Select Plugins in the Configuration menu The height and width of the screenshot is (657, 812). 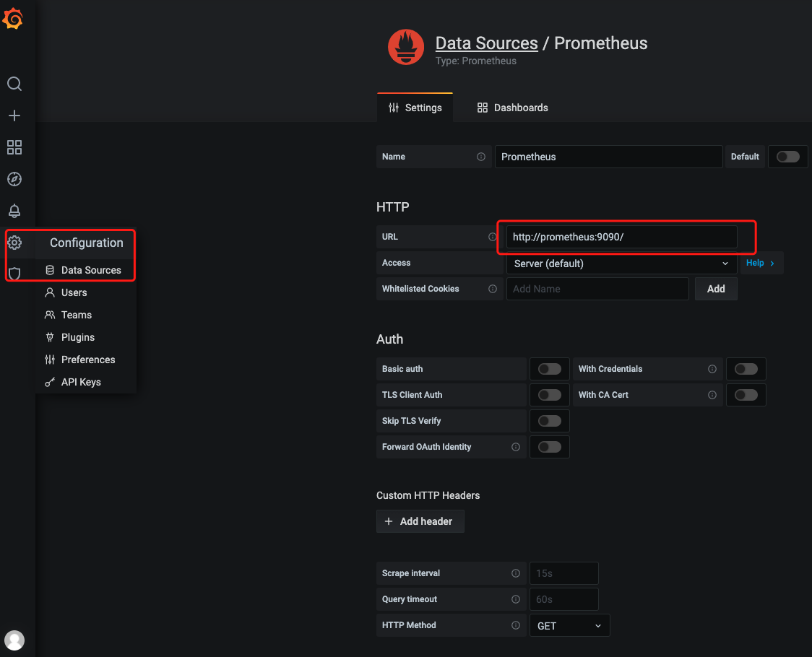[x=77, y=337]
